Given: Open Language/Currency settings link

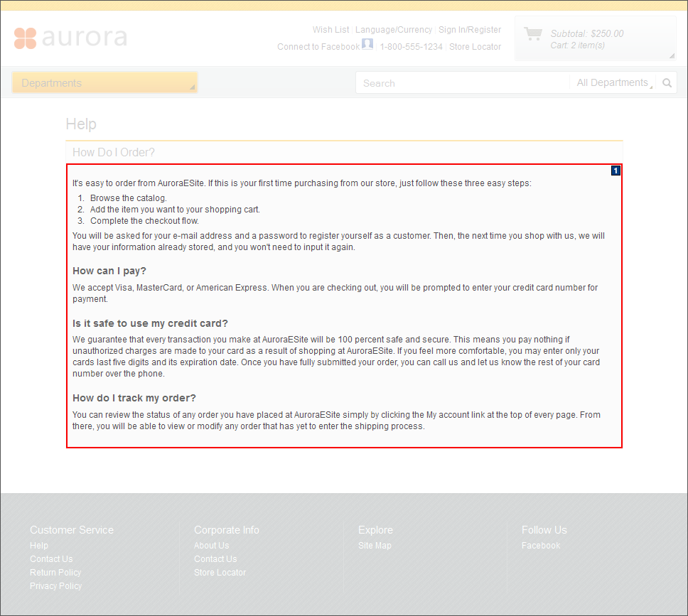Looking at the screenshot, I should [394, 29].
